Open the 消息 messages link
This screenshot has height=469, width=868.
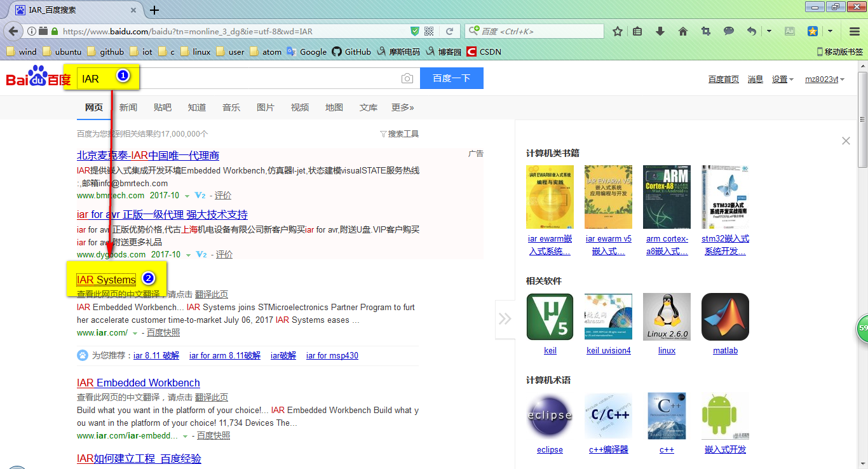[756, 79]
